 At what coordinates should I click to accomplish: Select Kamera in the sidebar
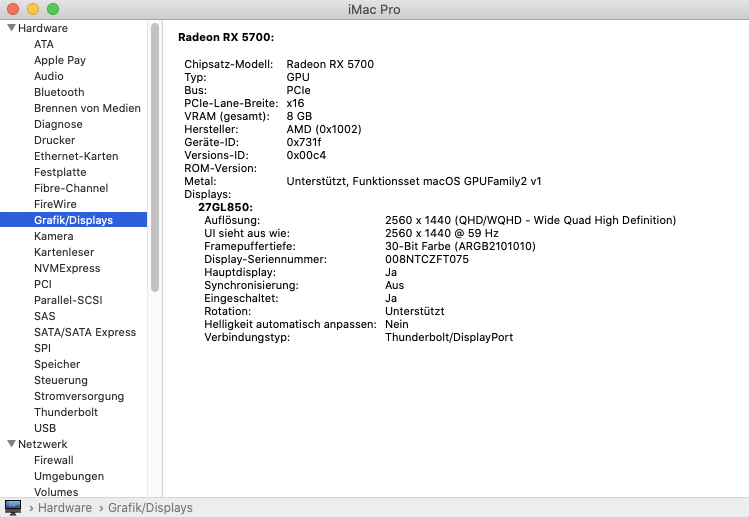coord(54,236)
